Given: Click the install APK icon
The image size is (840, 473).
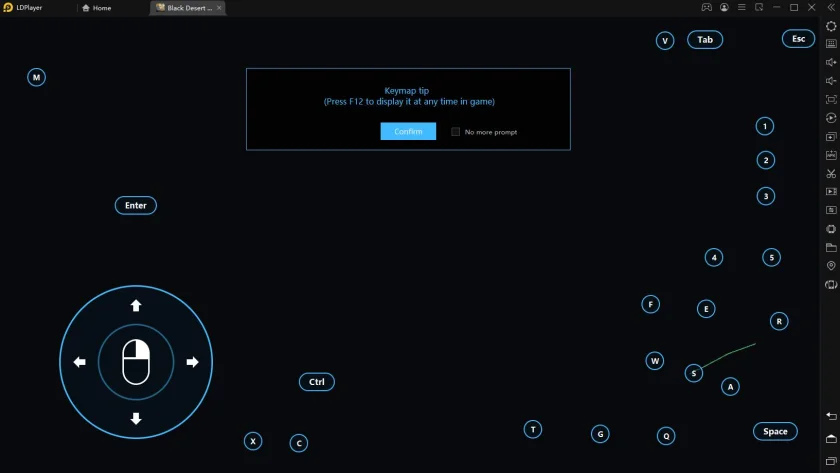Looking at the screenshot, I should click(x=831, y=155).
